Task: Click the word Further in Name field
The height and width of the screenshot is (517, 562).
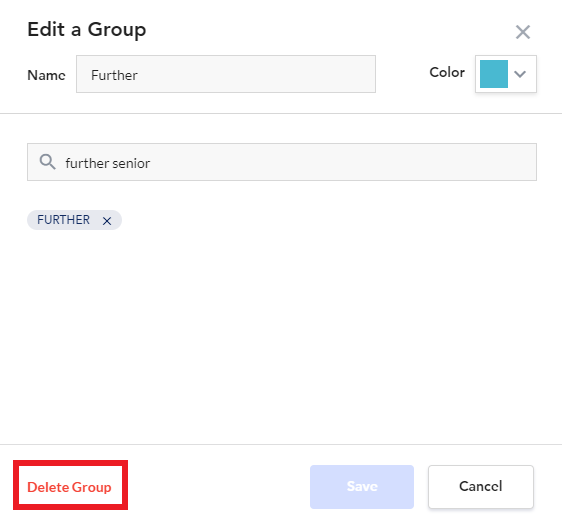Action: 114,75
